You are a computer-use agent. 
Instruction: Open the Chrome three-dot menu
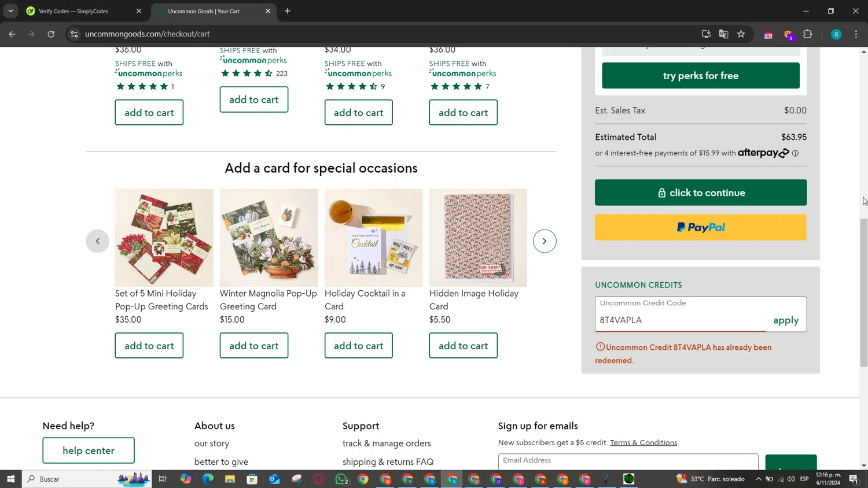click(x=856, y=34)
